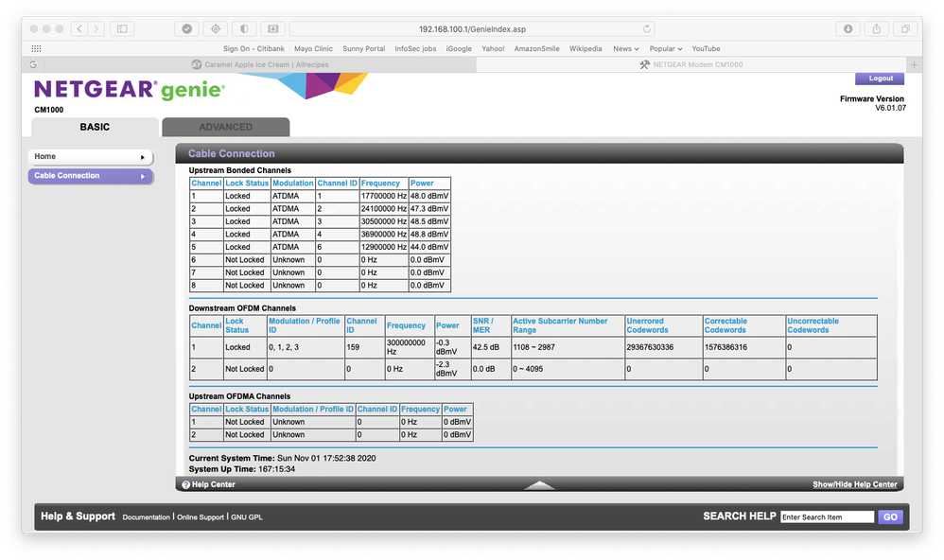Select the 48.8 dBmV power cell
Image resolution: width=944 pixels, height=560 pixels.
429,235
